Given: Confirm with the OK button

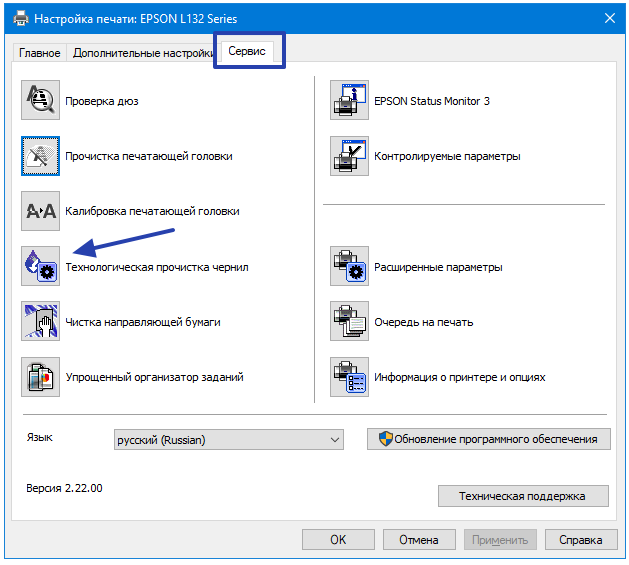Looking at the screenshot, I should (x=338, y=540).
